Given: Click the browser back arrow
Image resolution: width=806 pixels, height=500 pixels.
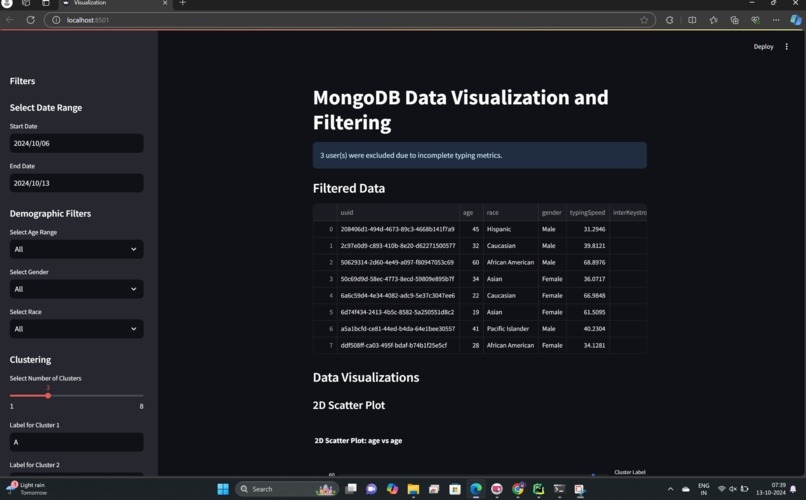Looking at the screenshot, I should click(x=10, y=20).
